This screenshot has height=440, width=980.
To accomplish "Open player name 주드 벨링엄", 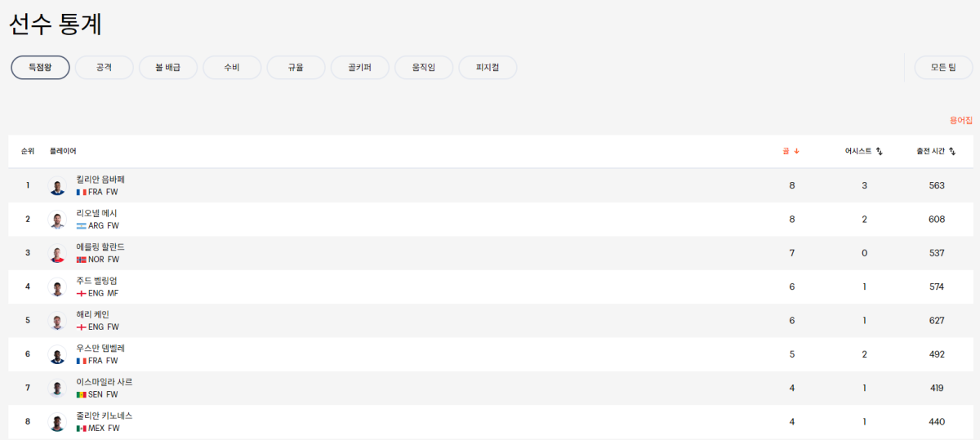I will [x=96, y=281].
